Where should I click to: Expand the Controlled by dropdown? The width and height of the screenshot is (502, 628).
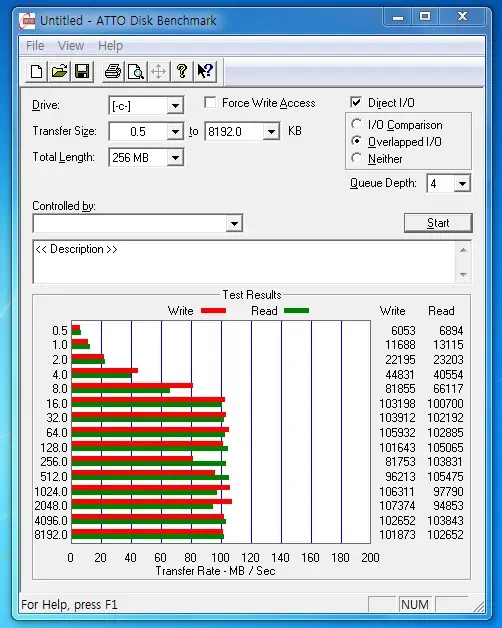pos(234,223)
